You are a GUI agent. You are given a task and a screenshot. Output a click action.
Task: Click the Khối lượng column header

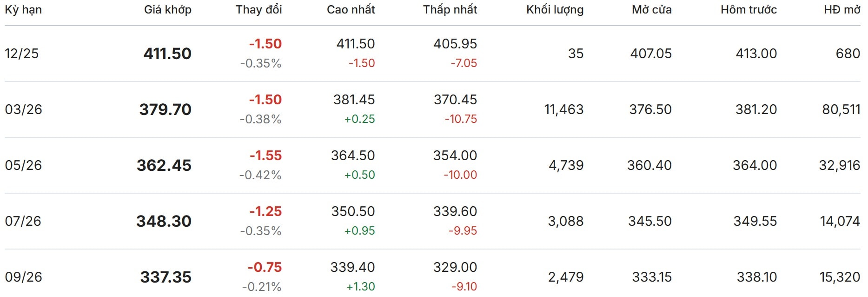click(555, 10)
